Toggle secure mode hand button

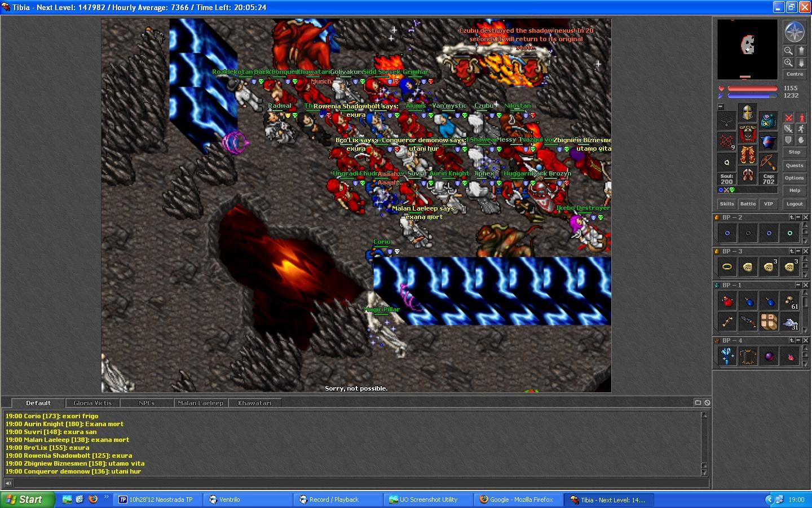801,140
